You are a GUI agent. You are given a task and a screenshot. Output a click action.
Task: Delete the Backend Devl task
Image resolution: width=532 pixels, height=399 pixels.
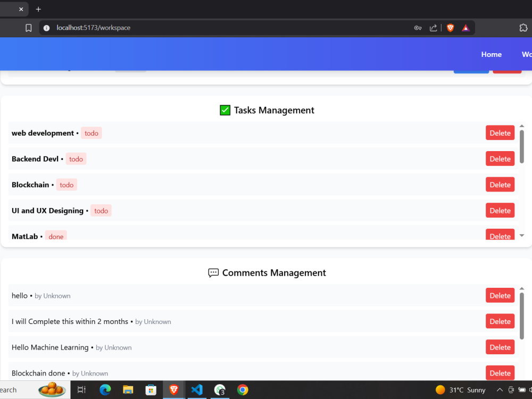(500, 159)
